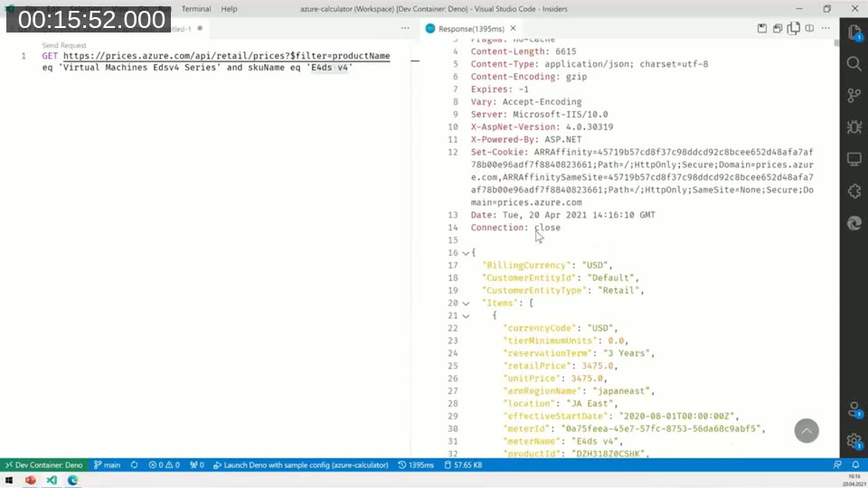Image resolution: width=868 pixels, height=488 pixels.
Task: Open the Terminal menu
Action: 196,9
